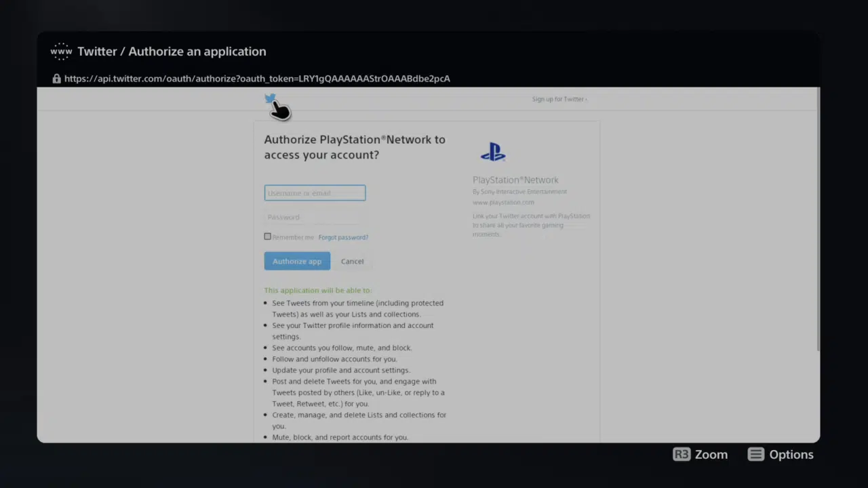Click the PlayStation Network name heading
The height and width of the screenshot is (488, 868).
point(515,180)
